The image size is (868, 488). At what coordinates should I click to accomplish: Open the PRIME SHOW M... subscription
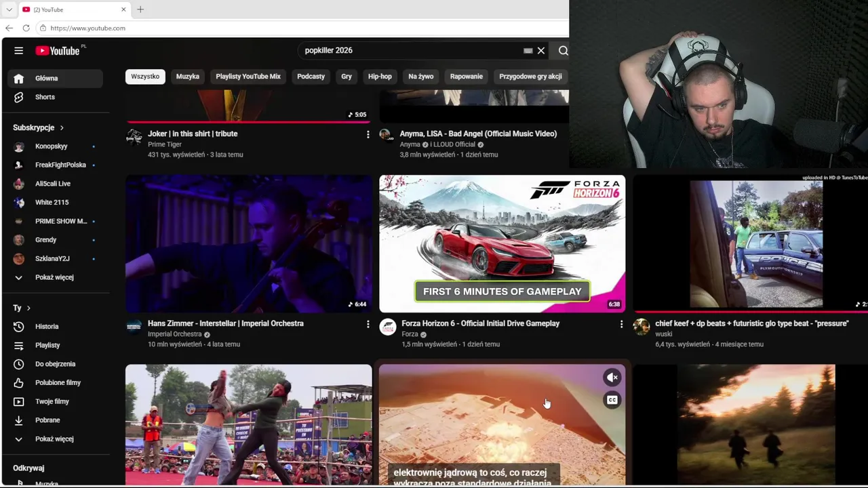pos(56,221)
